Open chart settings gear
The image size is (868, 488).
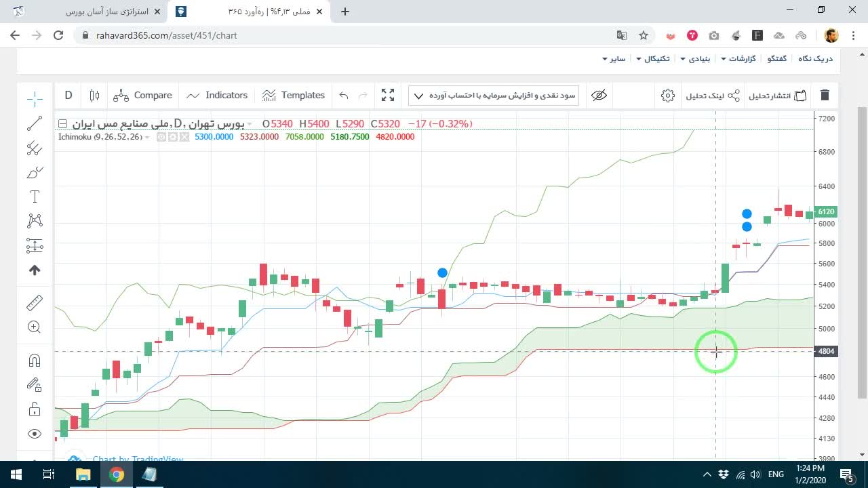pyautogui.click(x=668, y=96)
